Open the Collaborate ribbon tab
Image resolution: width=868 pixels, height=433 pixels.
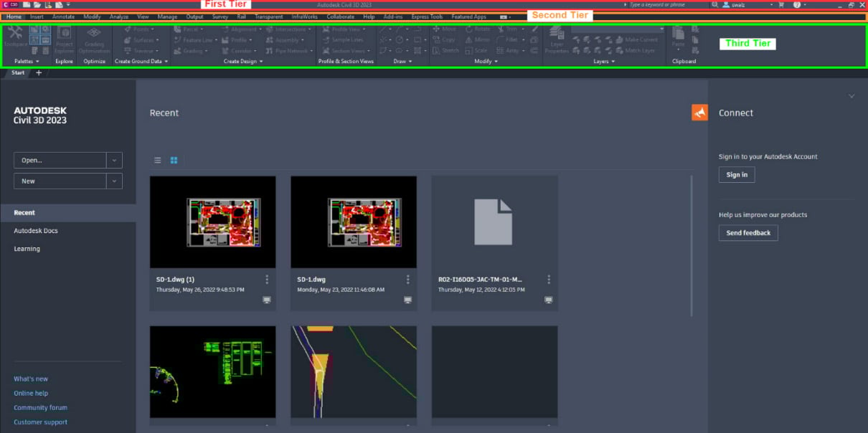coord(340,16)
